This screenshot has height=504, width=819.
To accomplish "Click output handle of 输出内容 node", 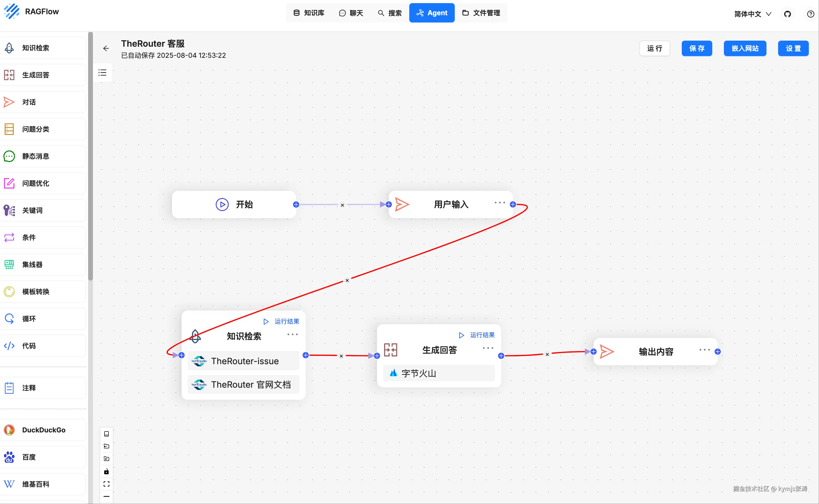I will pos(718,352).
